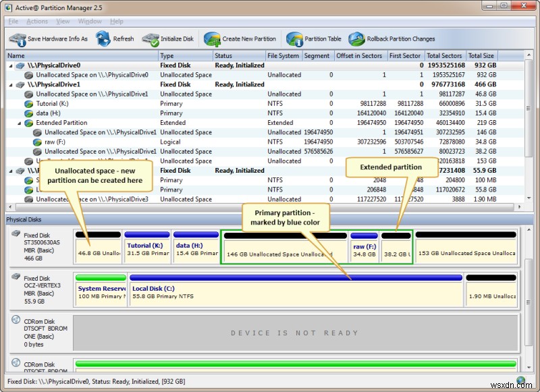Sort by the Total Sectors column header
Image resolution: width=540 pixels, height=392 pixels.
(446, 56)
